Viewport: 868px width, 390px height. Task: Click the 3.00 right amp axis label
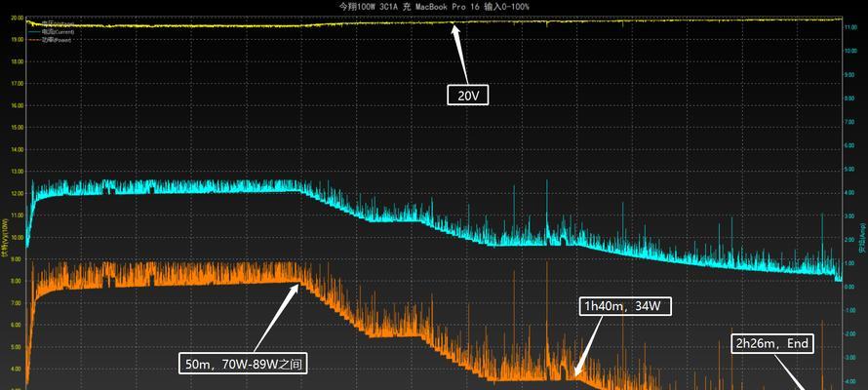[851, 216]
